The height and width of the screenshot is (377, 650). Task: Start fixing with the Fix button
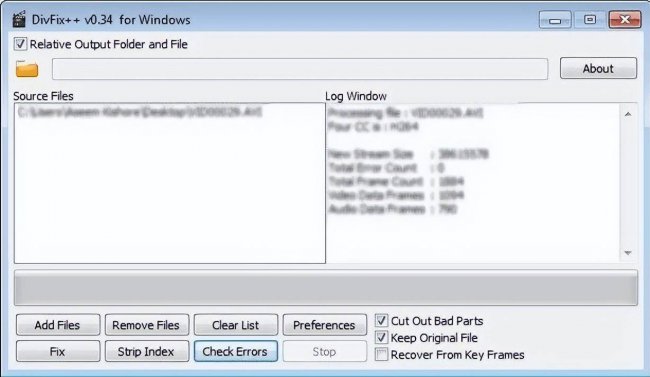coord(58,351)
